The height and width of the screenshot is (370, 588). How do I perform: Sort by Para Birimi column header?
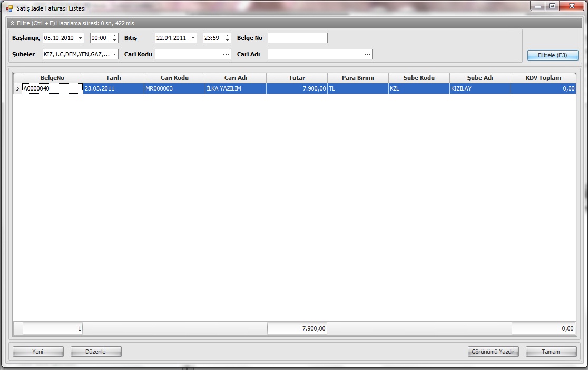tap(358, 78)
